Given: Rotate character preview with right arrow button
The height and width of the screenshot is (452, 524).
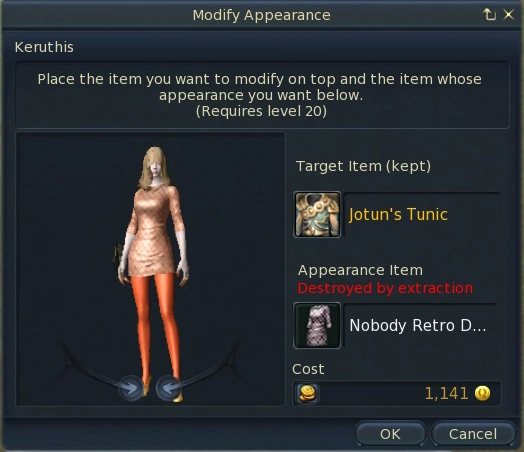Looking at the screenshot, I should (x=169, y=388).
